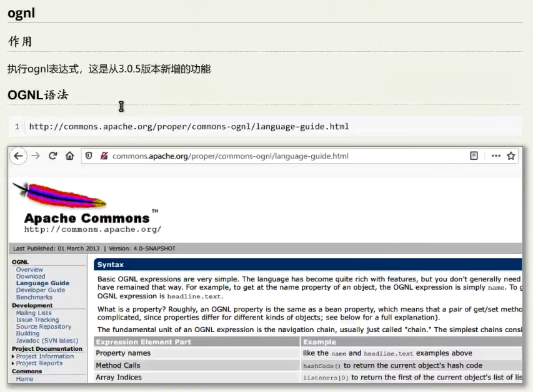This screenshot has height=392, width=533.
Task: Toggle reader view icon in address bar
Action: tap(474, 156)
